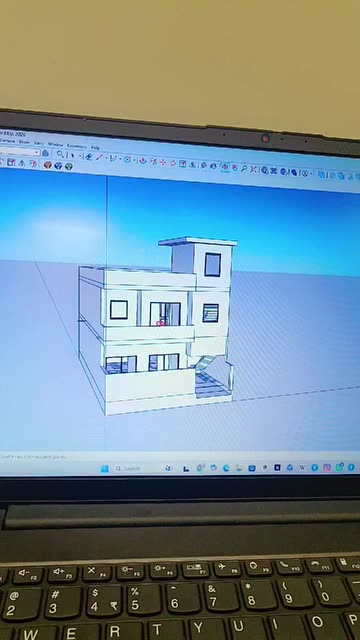Open the Help menu
360x640 pixels.
(x=95, y=148)
